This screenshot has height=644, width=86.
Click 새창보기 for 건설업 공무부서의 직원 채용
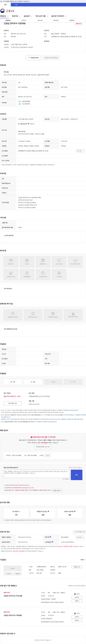(77, 601)
